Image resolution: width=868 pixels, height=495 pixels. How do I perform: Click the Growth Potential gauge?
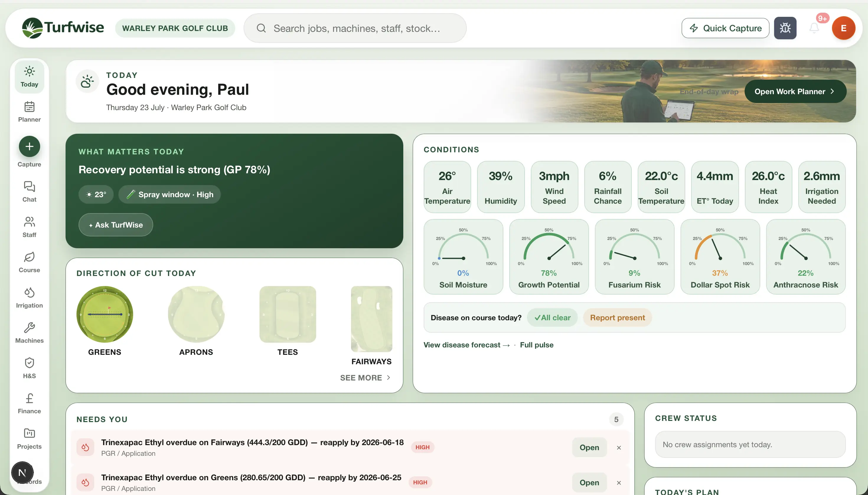(x=549, y=257)
